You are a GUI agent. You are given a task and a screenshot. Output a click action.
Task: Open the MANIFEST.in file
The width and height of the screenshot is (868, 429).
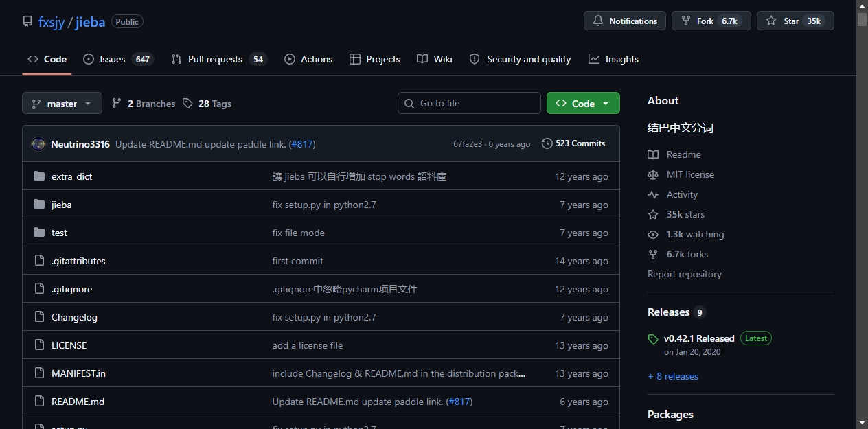pos(78,373)
